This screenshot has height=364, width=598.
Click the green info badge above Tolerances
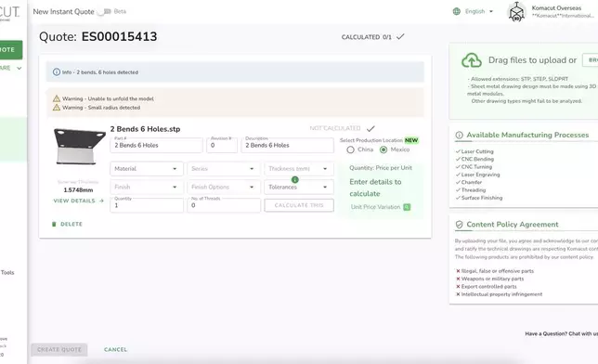click(x=294, y=179)
